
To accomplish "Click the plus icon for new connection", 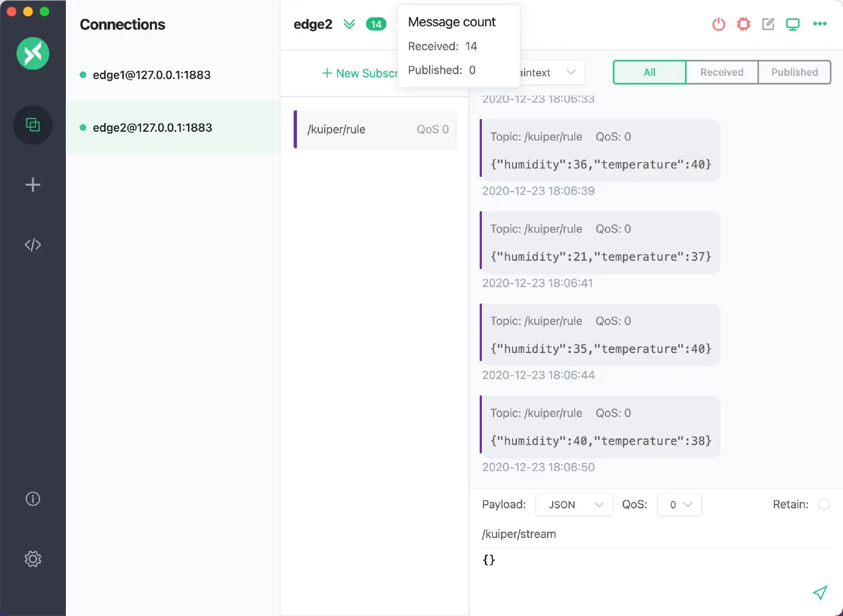I will tap(33, 185).
